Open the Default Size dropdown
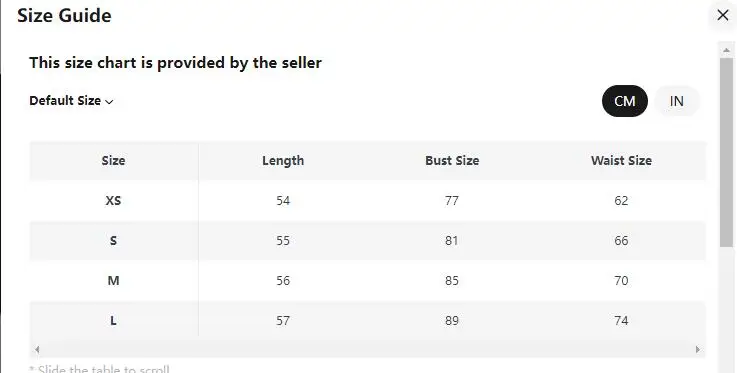Viewport: 737px width, 373px height. (71, 101)
